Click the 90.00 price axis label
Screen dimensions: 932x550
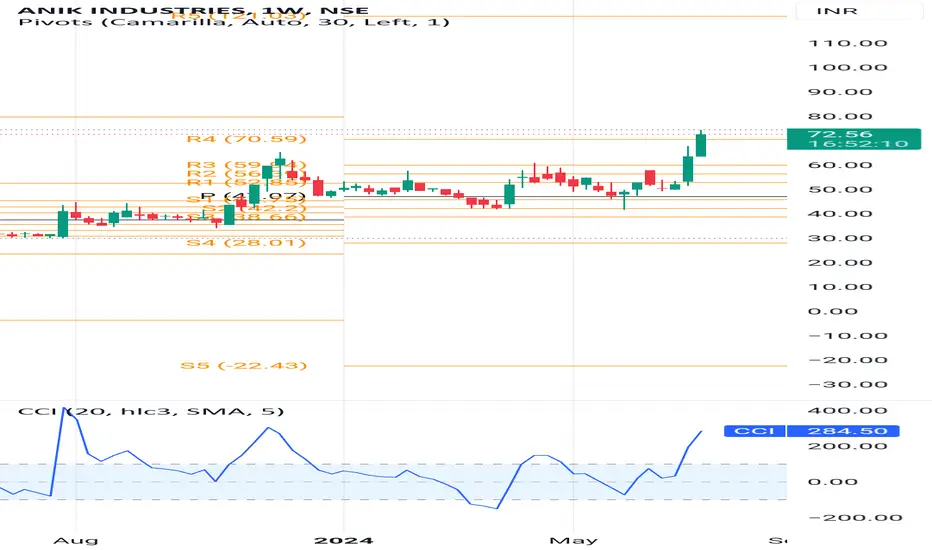coord(840,92)
